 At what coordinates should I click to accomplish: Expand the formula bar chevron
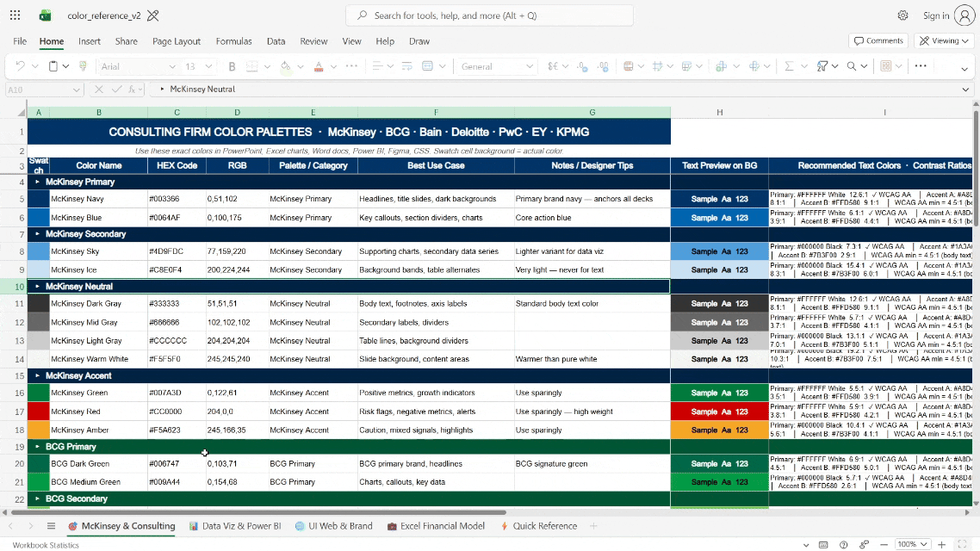pos(965,90)
